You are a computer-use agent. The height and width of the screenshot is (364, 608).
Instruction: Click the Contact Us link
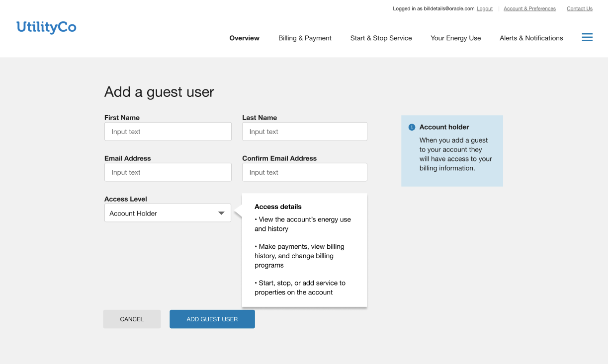[579, 9]
